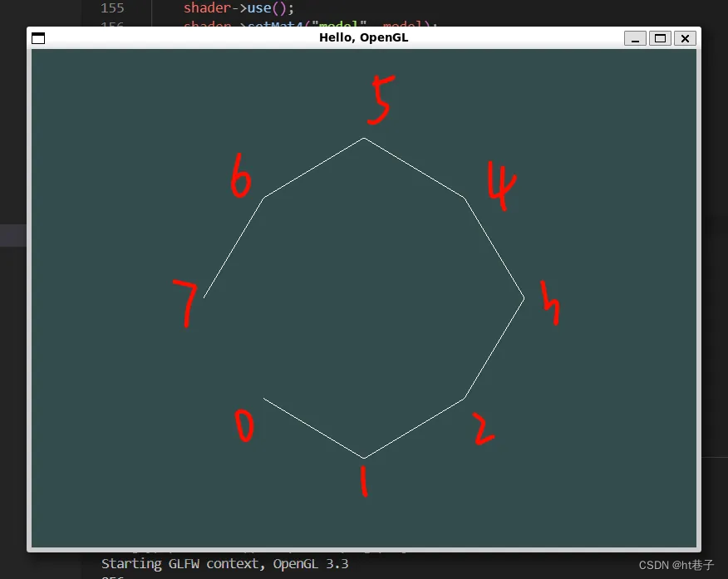Minimize the Hello, OpenGL window
Image resolution: width=728 pixels, height=579 pixels.
click(x=635, y=38)
